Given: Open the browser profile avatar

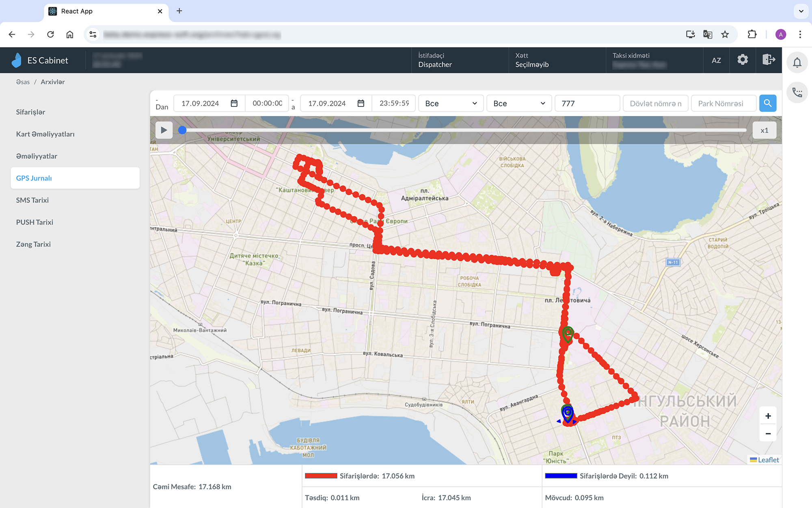Looking at the screenshot, I should [780, 35].
